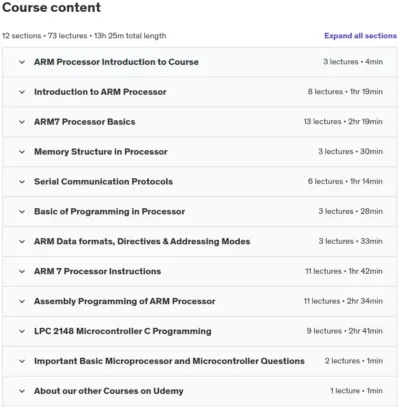Toggle chevron beside LPC 2148 Microcontroller C Programming
This screenshot has width=400, height=408.
tap(22, 331)
